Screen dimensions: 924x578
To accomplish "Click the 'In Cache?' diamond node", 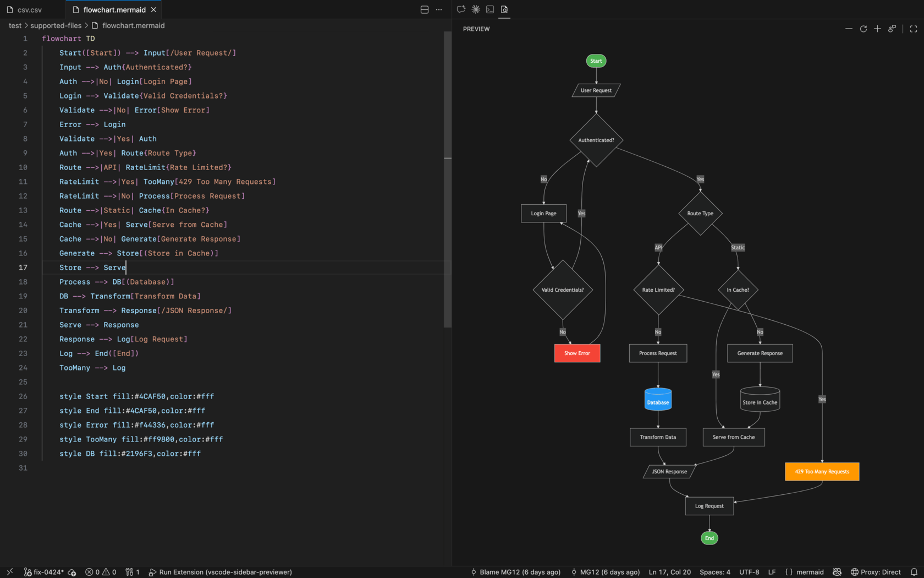I will click(x=738, y=290).
